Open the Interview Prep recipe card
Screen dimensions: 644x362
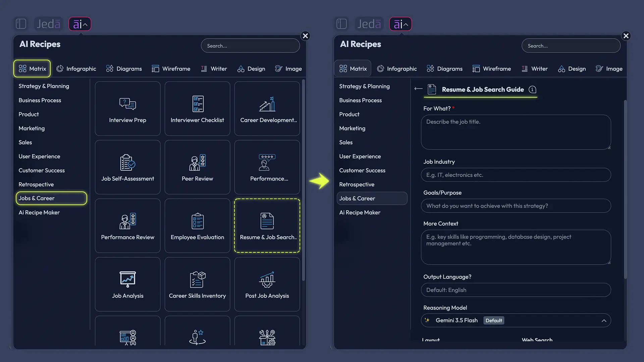click(127, 109)
